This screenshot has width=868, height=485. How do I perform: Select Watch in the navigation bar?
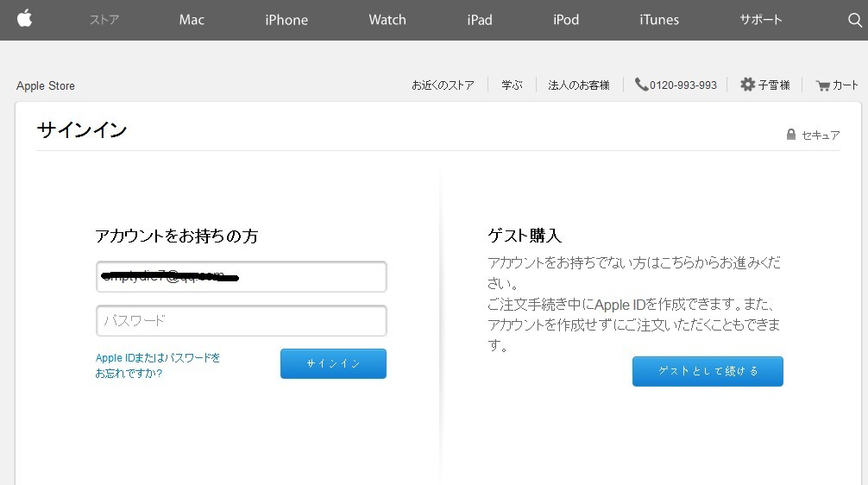[x=387, y=20]
